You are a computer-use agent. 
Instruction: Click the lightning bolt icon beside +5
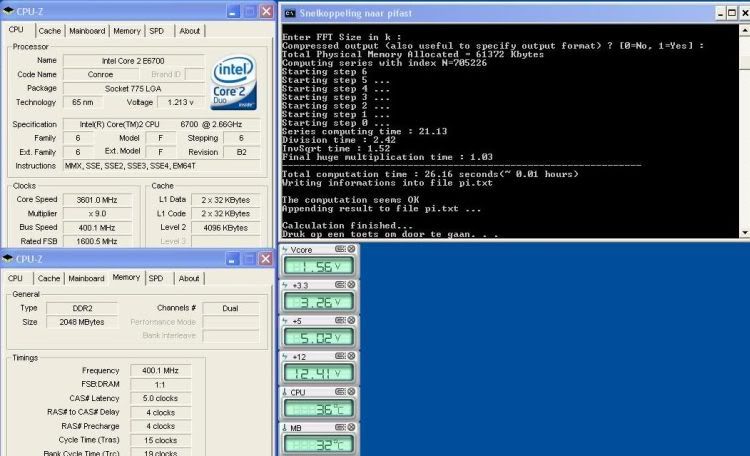click(285, 321)
